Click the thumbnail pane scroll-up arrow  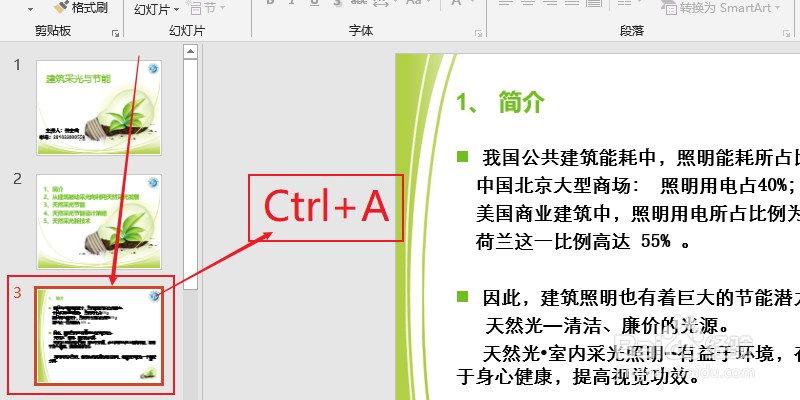tap(190, 51)
